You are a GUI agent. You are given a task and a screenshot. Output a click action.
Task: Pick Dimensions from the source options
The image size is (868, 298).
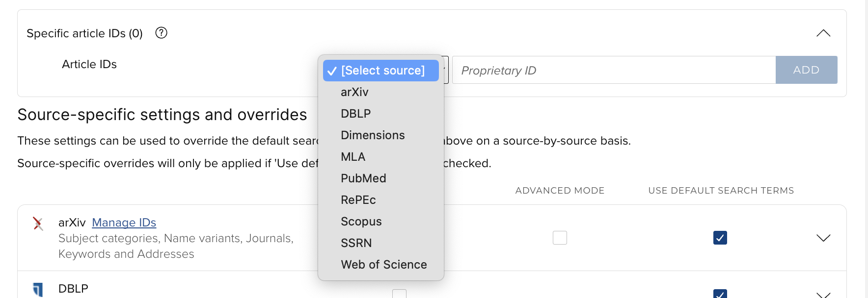373,135
